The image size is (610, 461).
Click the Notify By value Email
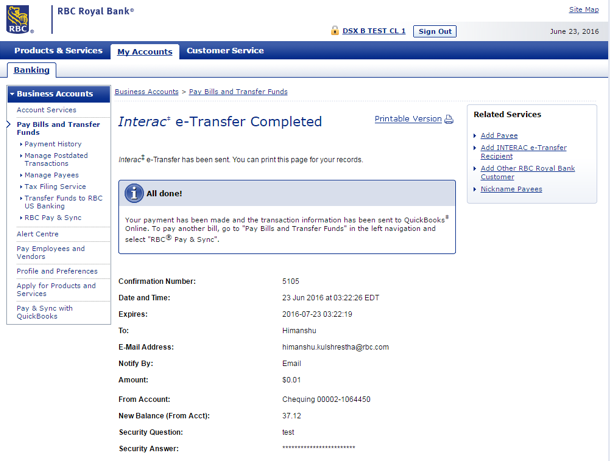click(291, 363)
